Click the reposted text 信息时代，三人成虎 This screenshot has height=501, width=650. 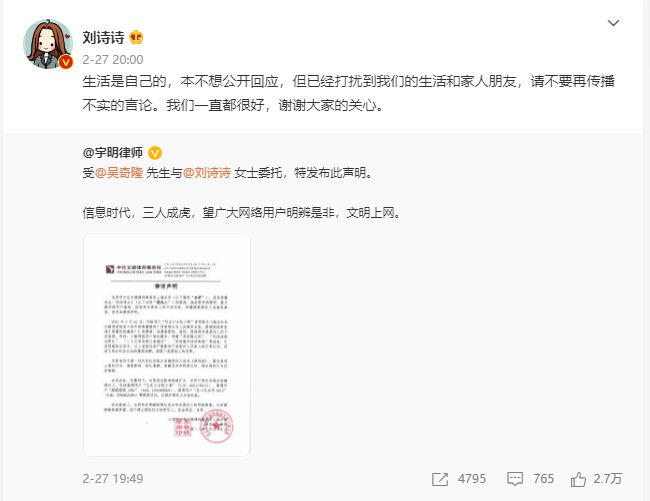point(136,213)
